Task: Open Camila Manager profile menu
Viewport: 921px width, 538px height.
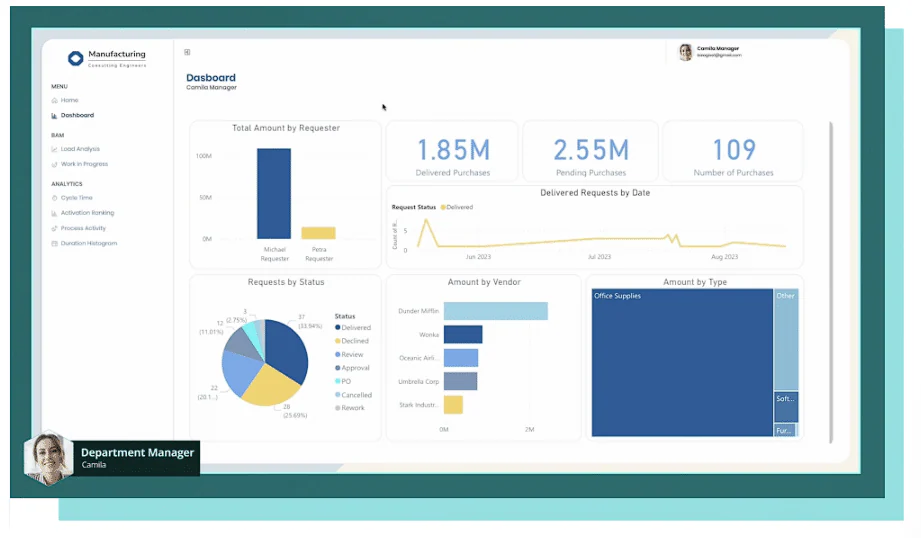Action: pos(710,52)
